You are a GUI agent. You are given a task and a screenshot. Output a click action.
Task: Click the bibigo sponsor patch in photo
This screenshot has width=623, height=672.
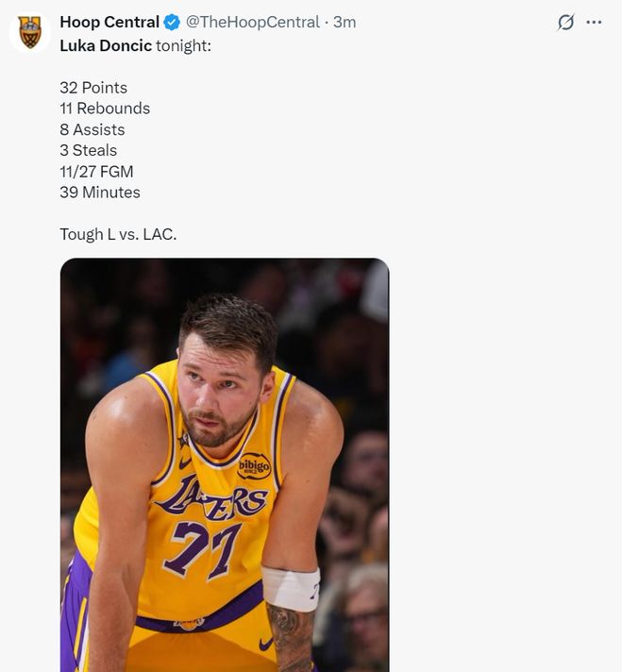coord(254,465)
